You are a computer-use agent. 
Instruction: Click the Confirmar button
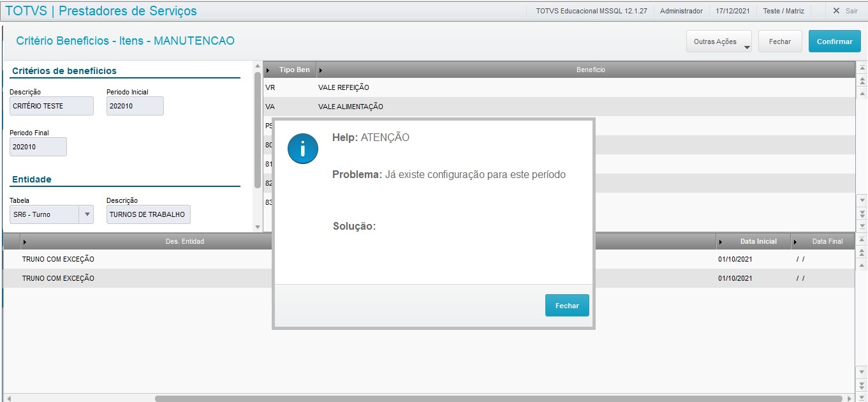pyautogui.click(x=834, y=41)
